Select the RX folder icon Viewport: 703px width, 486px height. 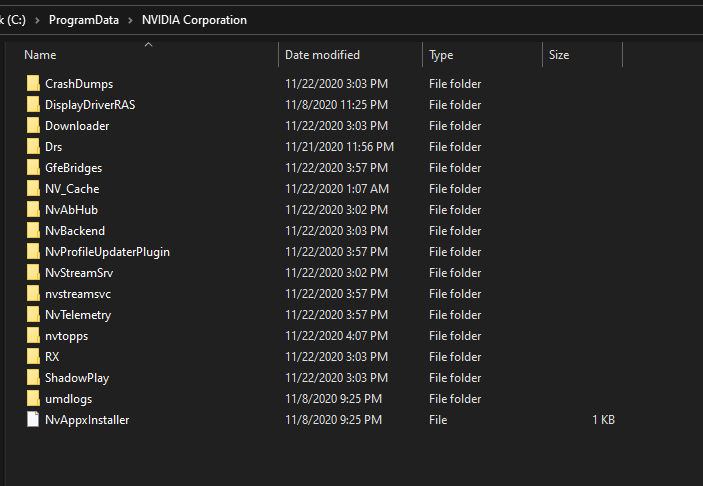click(33, 356)
